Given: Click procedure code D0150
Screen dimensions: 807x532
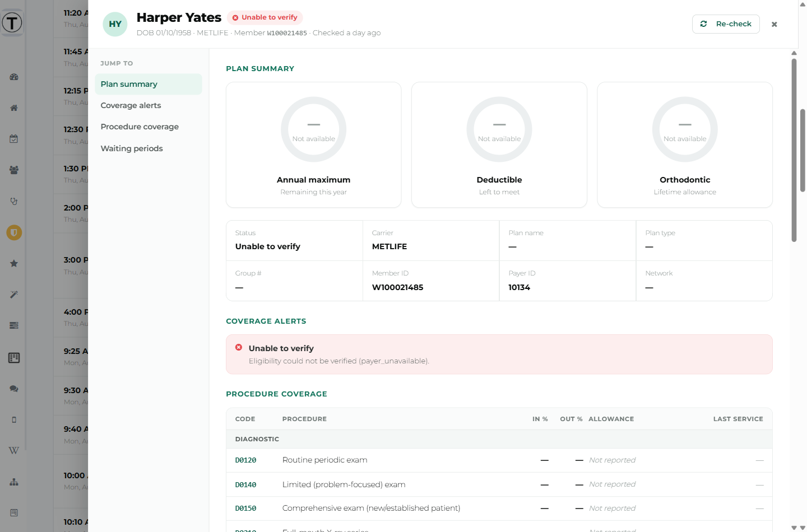Looking at the screenshot, I should (x=245, y=508).
